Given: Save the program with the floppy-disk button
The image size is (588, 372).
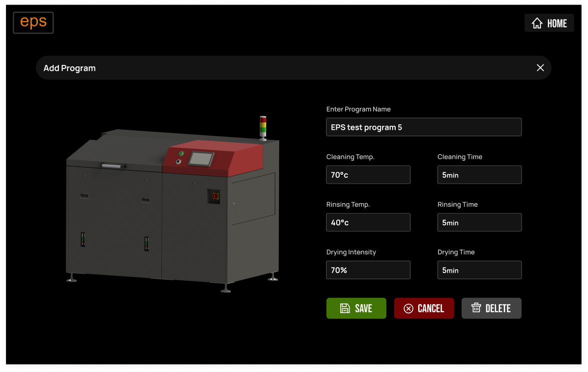Looking at the screenshot, I should click(x=356, y=309).
